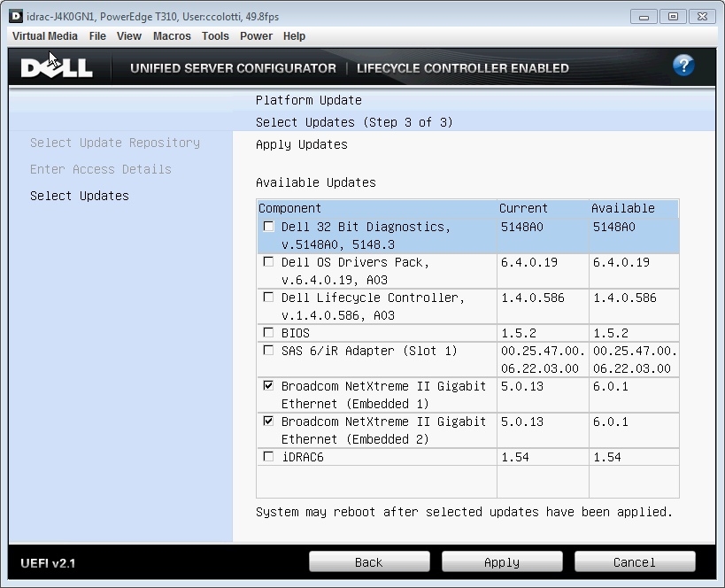Click the iDRAC window title bar icon

coord(16,16)
